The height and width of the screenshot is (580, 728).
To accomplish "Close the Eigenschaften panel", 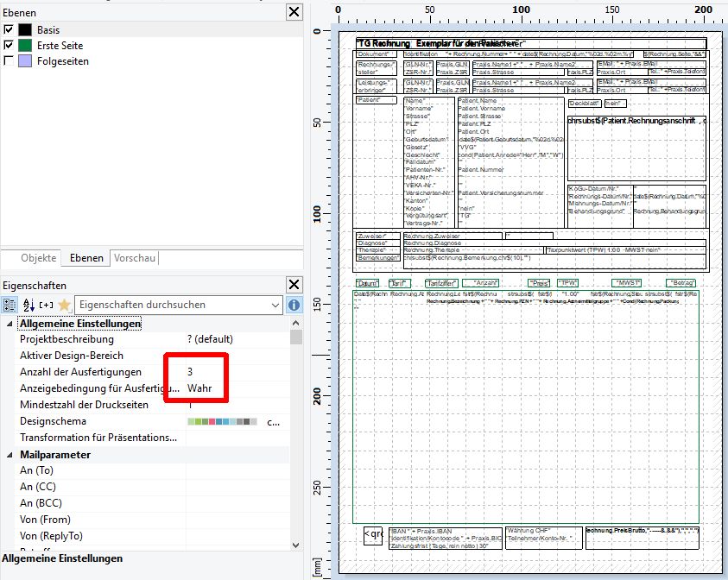I will (294, 285).
